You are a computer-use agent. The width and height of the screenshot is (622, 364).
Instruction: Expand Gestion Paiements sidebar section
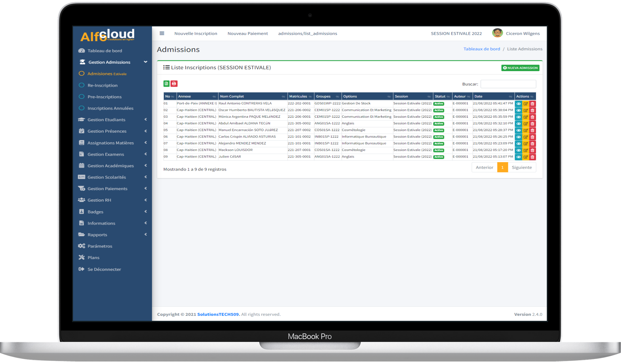tap(107, 189)
